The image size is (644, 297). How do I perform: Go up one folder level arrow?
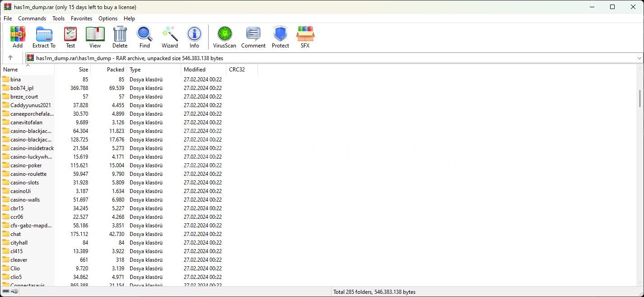point(10,58)
